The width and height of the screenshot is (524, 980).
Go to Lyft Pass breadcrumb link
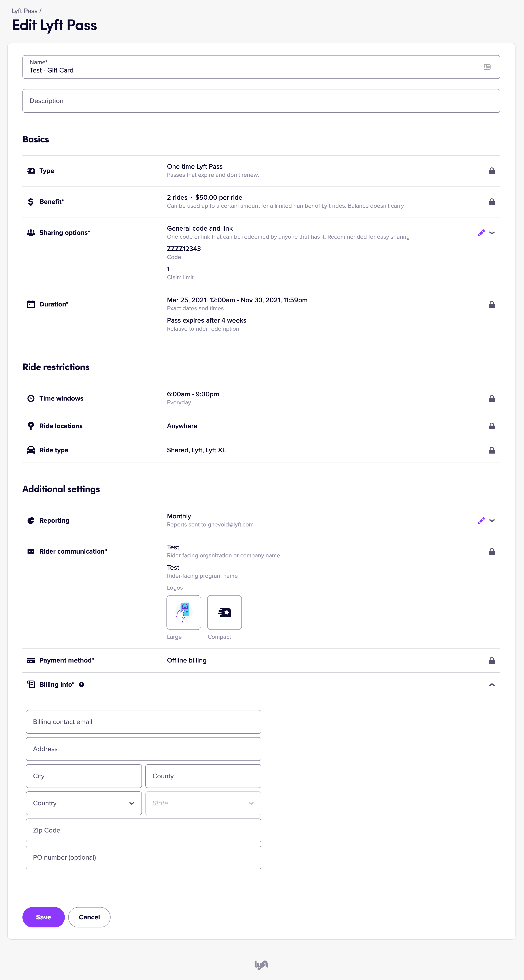point(24,11)
